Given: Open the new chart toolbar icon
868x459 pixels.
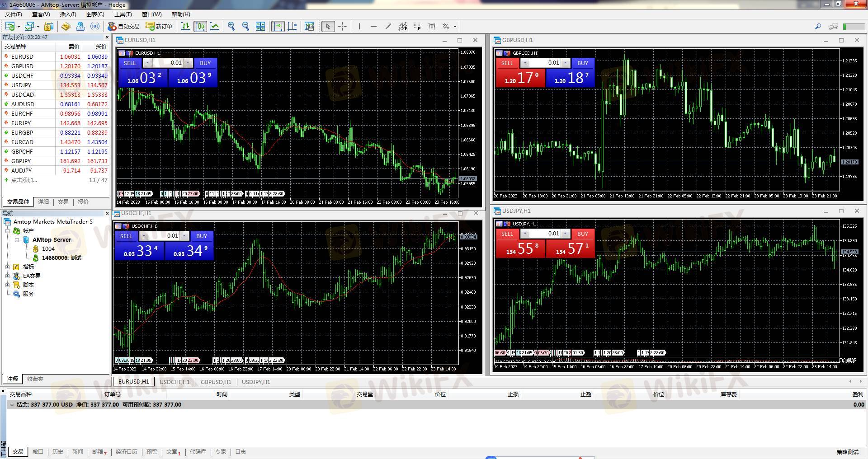Looking at the screenshot, I should coord(10,26).
